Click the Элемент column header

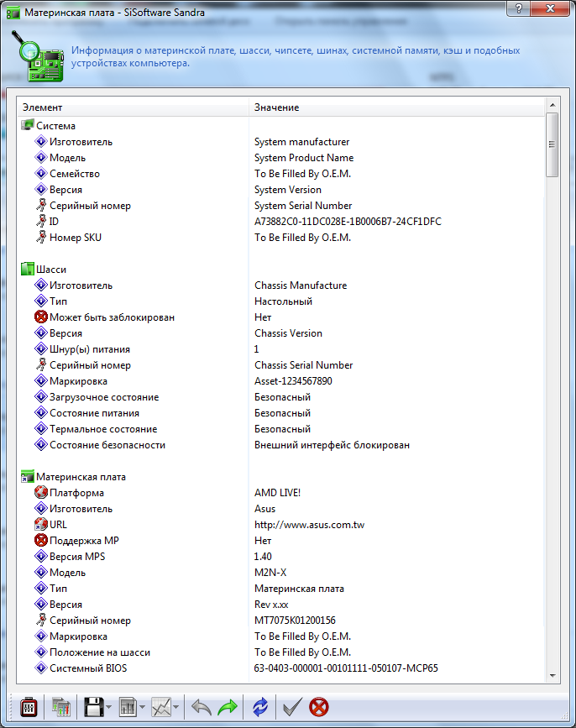(133, 107)
